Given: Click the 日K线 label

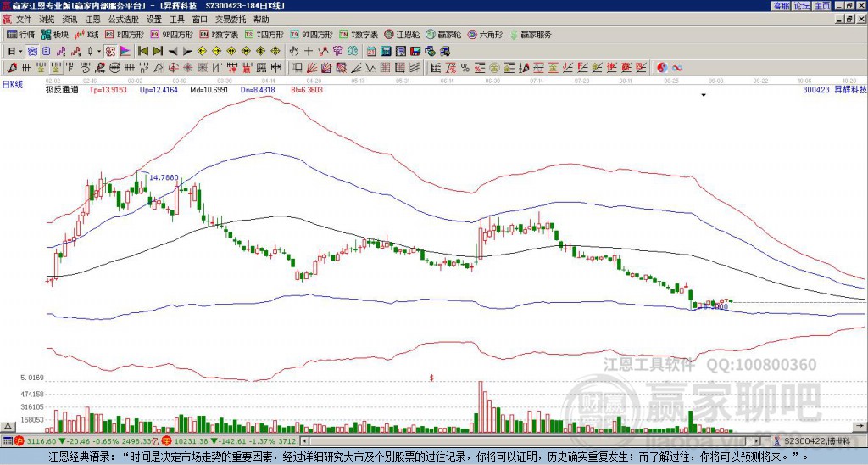Looking at the screenshot, I should (x=13, y=84).
